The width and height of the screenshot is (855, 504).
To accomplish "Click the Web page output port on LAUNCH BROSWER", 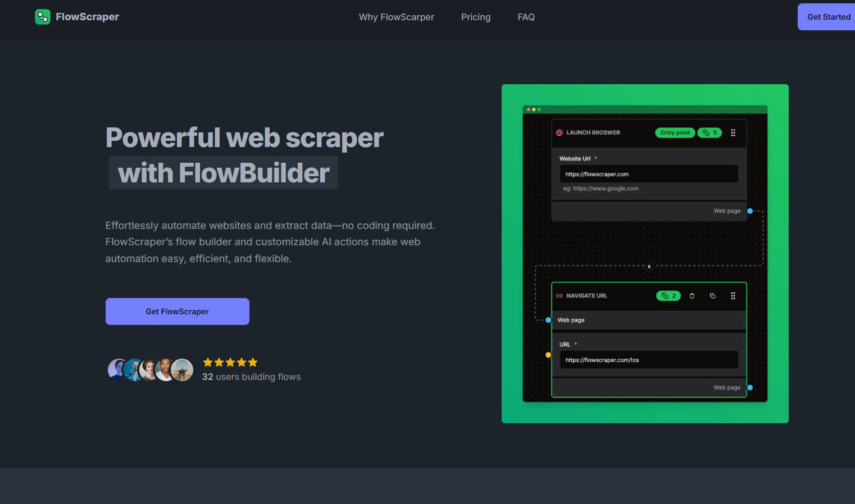I will coord(727,211).
